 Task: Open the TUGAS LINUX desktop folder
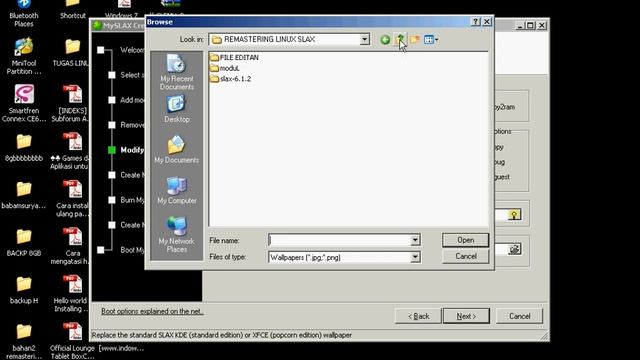72,53
